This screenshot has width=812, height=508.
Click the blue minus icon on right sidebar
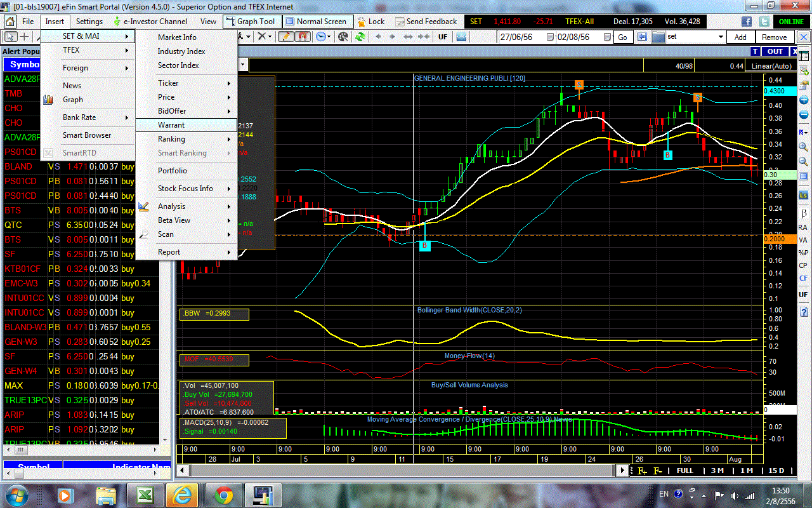tap(803, 116)
